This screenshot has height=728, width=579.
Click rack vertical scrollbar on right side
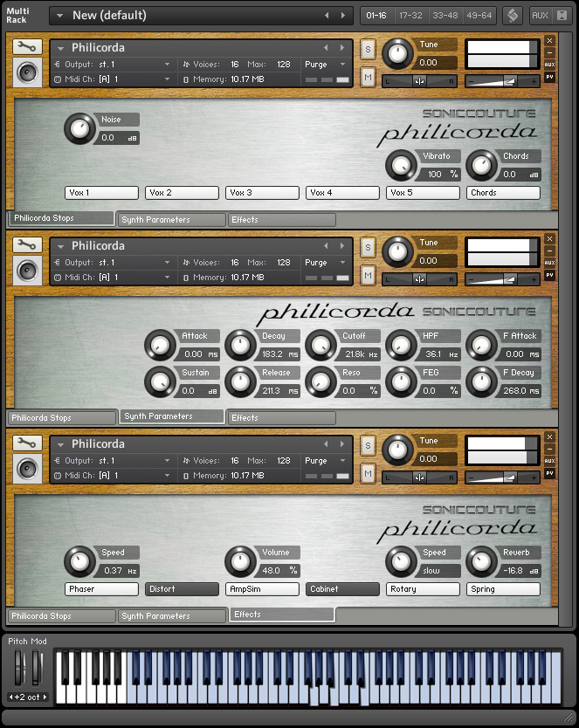point(565,329)
